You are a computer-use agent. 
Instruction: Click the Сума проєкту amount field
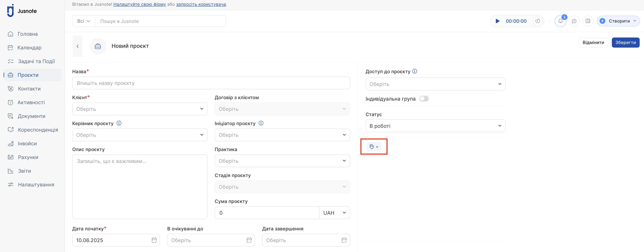(x=267, y=213)
